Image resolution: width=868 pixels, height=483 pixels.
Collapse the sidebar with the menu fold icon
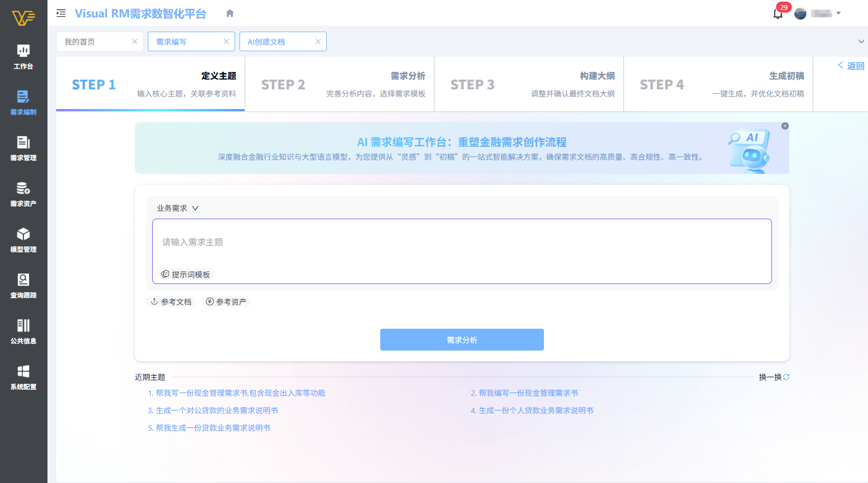(x=61, y=13)
